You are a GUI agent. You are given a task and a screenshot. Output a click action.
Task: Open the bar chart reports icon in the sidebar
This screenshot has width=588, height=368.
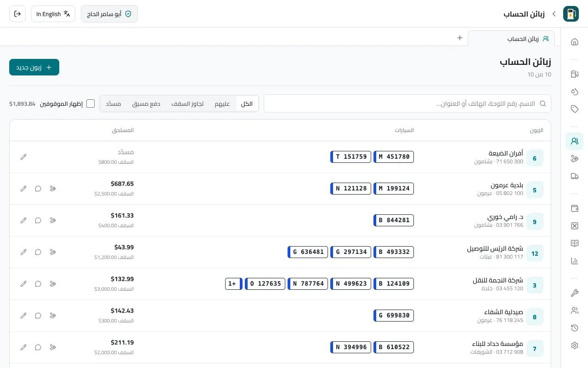coord(574,261)
